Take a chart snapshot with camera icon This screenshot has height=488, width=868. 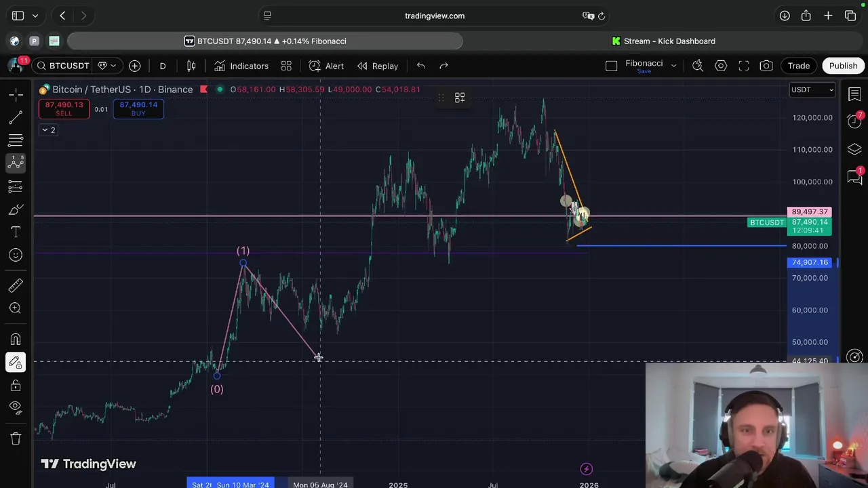(x=766, y=66)
